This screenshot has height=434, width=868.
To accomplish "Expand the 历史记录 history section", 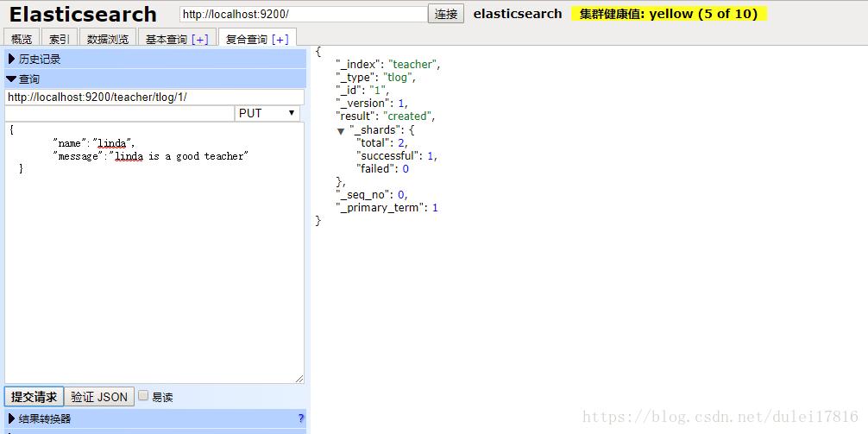I will coord(155,59).
